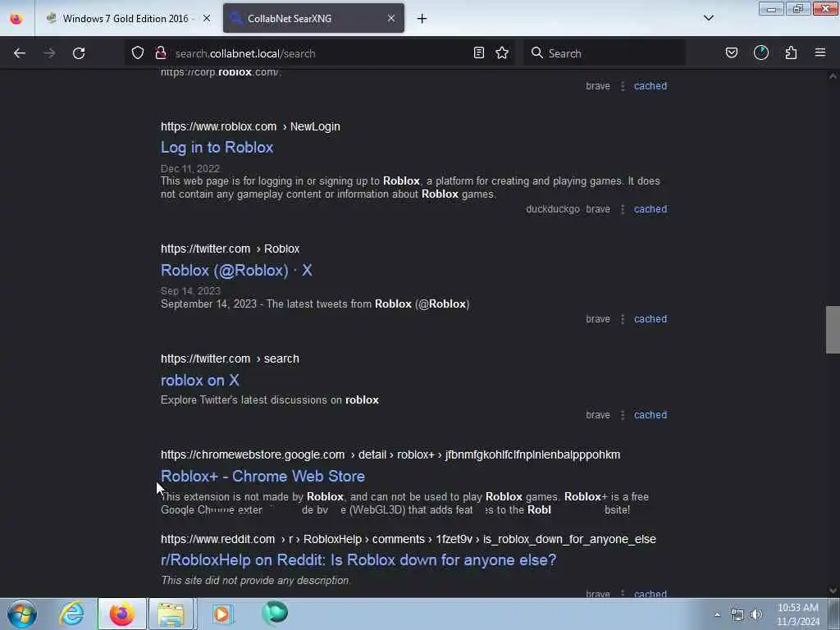Screen dimensions: 840x630
Task: Open the green round taskbar app icon
Action: click(275, 613)
